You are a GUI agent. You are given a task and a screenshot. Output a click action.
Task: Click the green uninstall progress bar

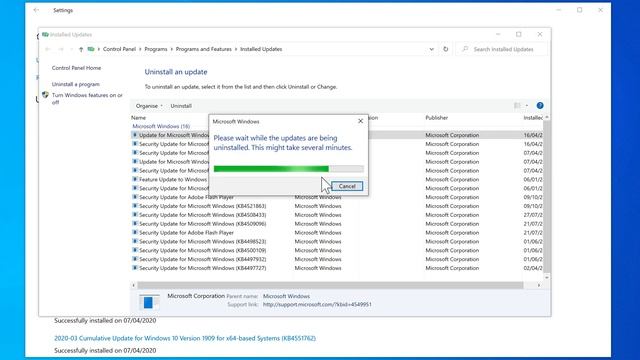(289, 169)
